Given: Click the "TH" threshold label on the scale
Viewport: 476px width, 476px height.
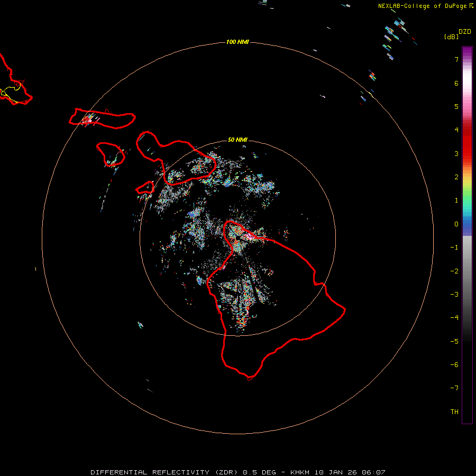Looking at the screenshot, I should (454, 412).
